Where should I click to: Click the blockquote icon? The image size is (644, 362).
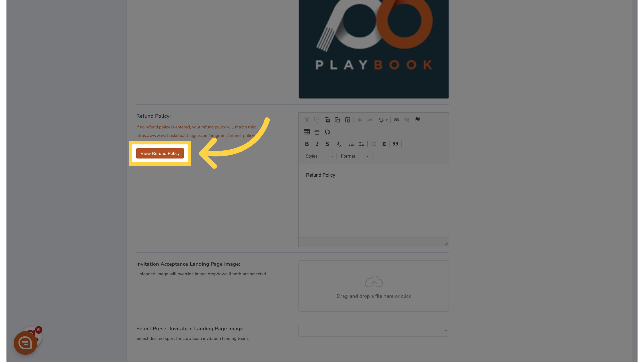[x=395, y=144]
